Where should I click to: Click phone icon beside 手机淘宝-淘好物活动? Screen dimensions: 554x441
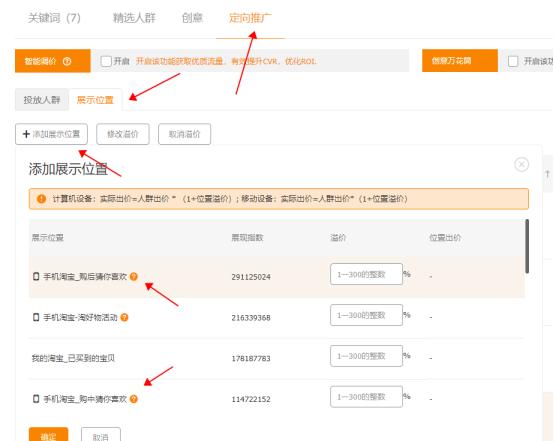[36, 317]
